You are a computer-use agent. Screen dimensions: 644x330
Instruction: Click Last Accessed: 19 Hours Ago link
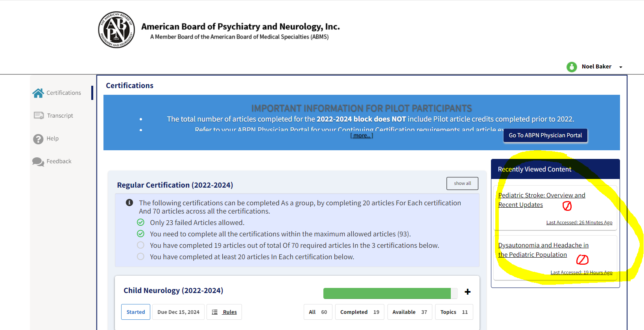coord(581,273)
